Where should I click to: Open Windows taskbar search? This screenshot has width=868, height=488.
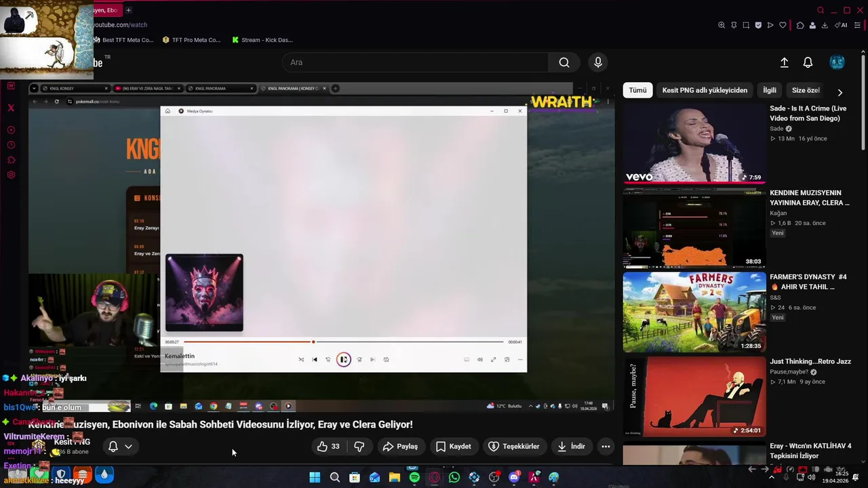(335, 477)
